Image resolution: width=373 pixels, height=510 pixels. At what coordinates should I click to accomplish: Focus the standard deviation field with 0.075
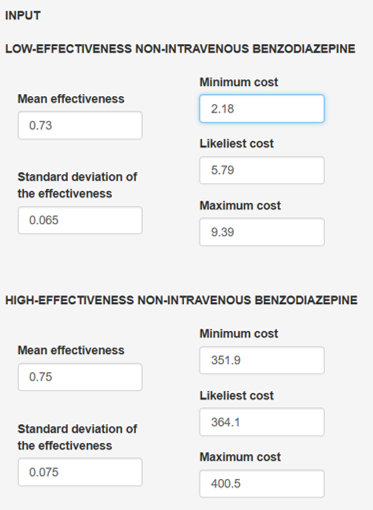[x=80, y=472]
